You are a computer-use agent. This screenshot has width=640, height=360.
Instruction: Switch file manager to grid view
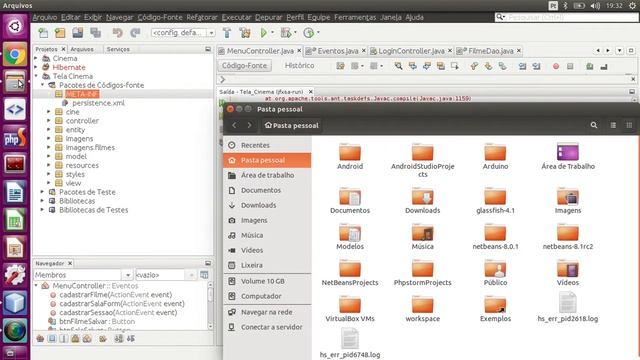[629, 125]
